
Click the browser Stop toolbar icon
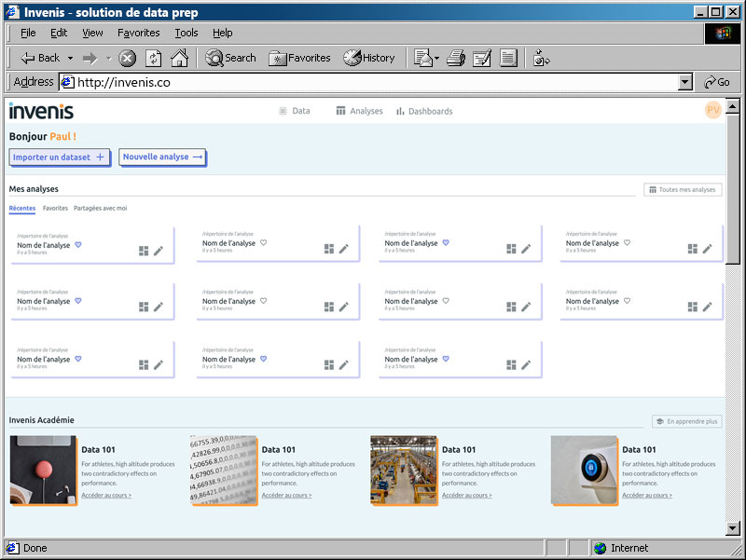(x=128, y=58)
